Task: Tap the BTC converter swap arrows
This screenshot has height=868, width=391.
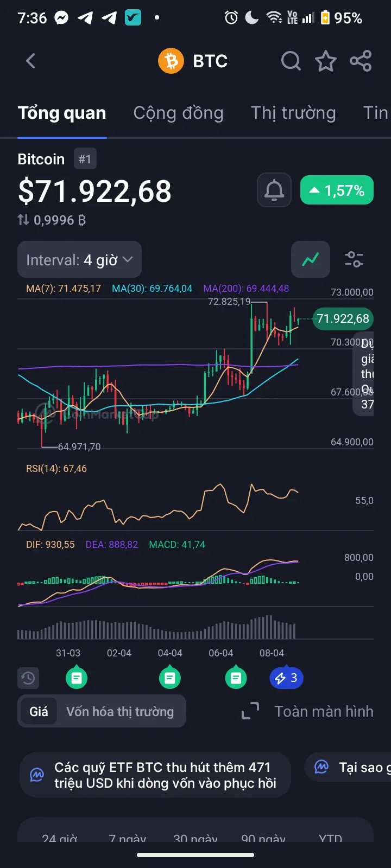Action: tap(23, 220)
